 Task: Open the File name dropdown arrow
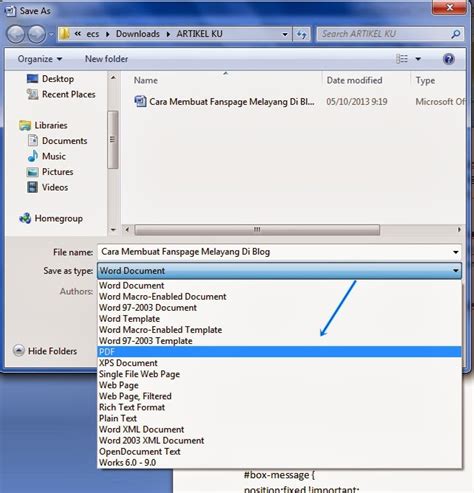(456, 252)
